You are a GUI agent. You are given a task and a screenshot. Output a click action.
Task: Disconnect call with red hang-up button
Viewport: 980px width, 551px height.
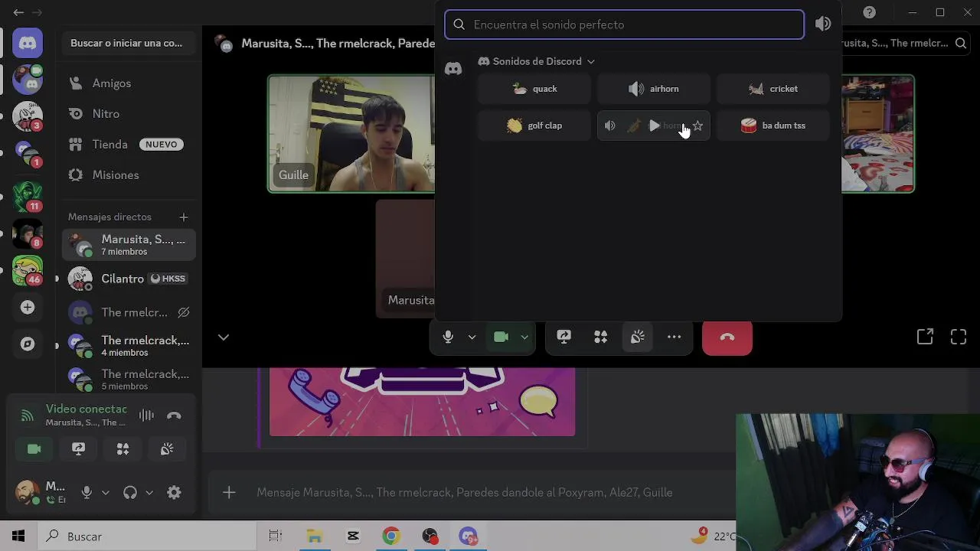pos(727,337)
